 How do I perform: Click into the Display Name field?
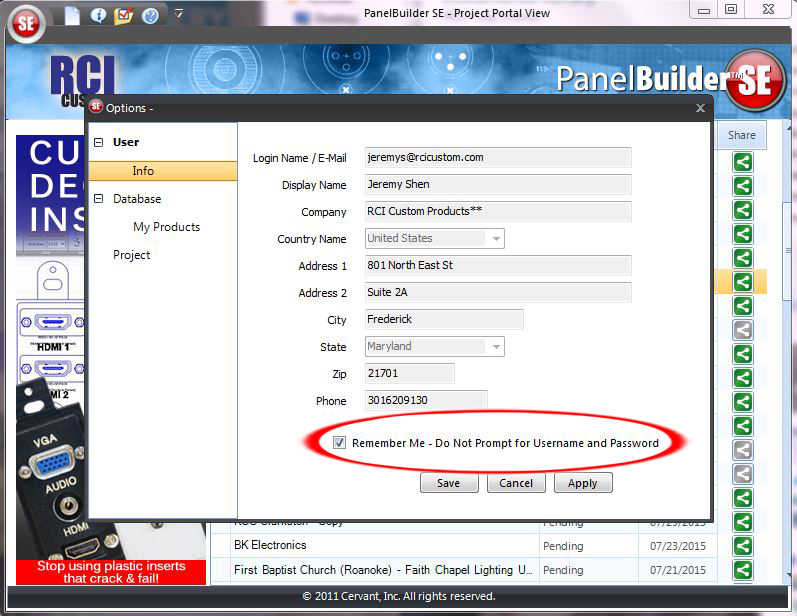(x=497, y=185)
